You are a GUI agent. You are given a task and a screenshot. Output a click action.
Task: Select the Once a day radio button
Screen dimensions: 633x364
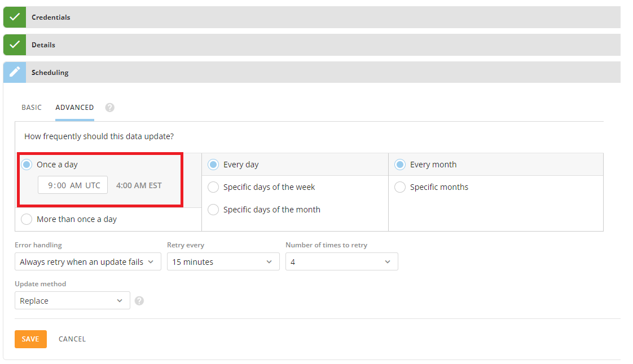[26, 164]
